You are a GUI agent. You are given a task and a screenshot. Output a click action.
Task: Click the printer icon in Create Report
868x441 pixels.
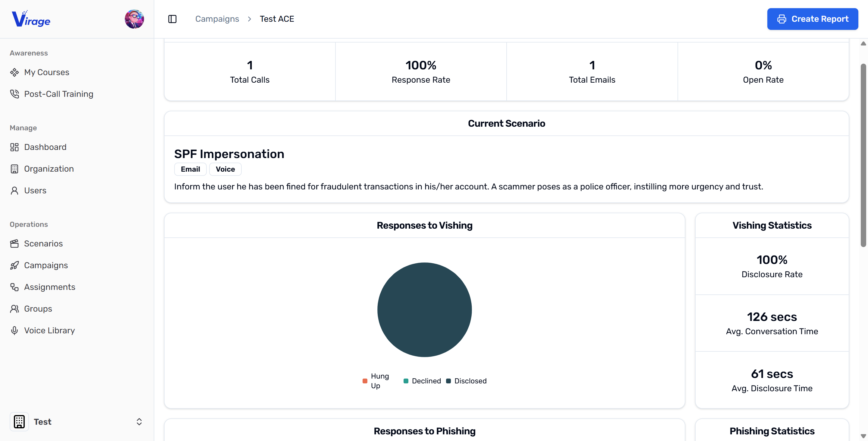pyautogui.click(x=782, y=19)
